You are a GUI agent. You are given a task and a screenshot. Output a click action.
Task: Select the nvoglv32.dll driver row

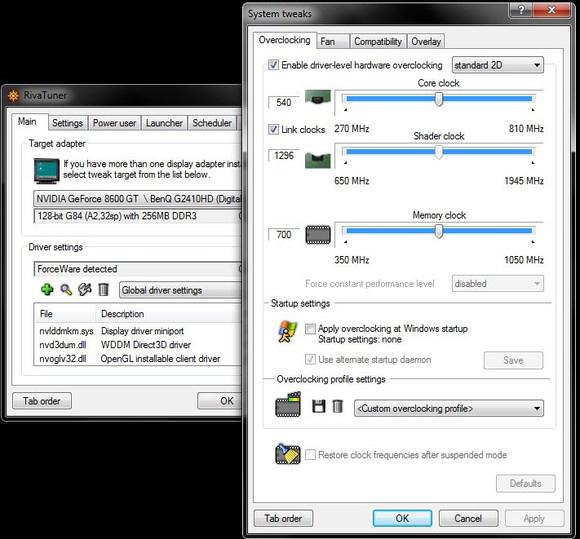(x=138, y=358)
